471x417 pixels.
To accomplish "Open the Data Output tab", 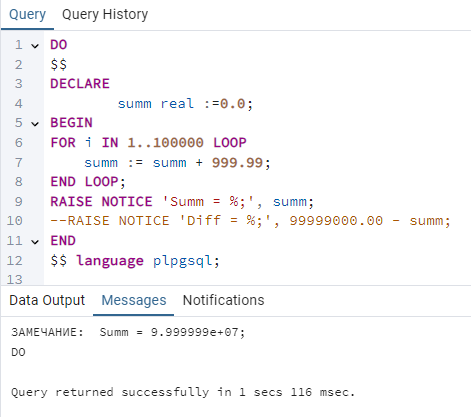I will [x=47, y=300].
